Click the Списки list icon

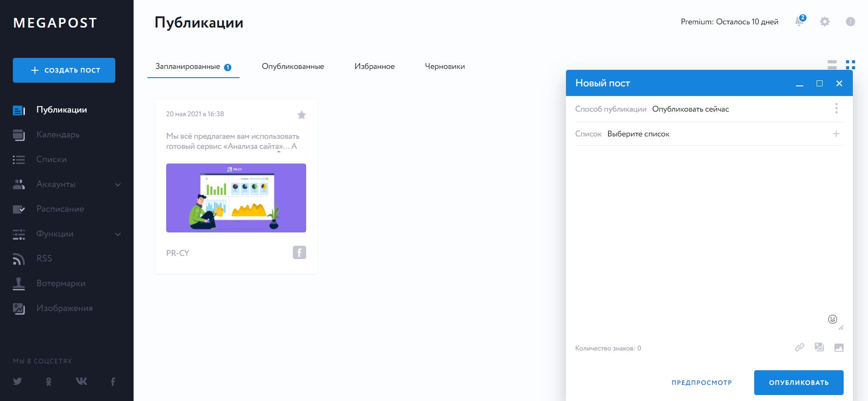pos(19,160)
